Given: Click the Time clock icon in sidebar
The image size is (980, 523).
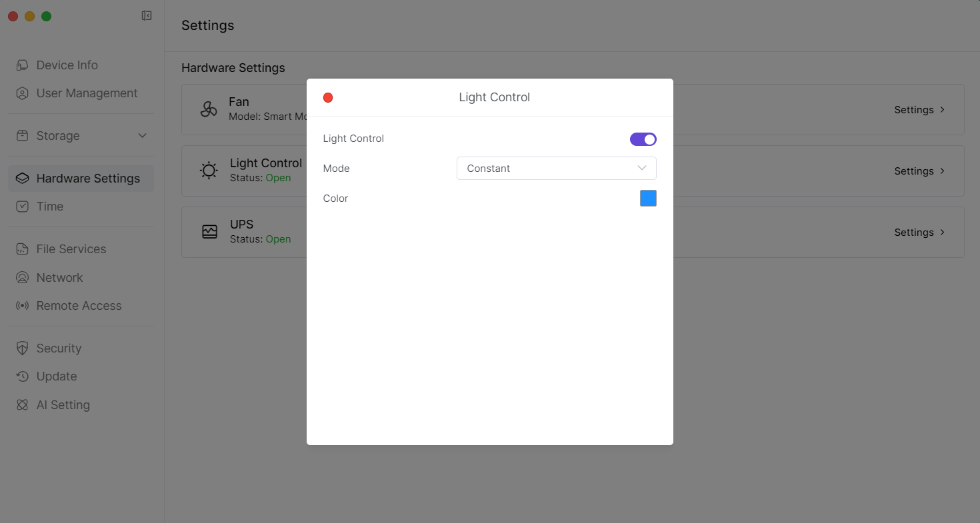Looking at the screenshot, I should tap(23, 207).
